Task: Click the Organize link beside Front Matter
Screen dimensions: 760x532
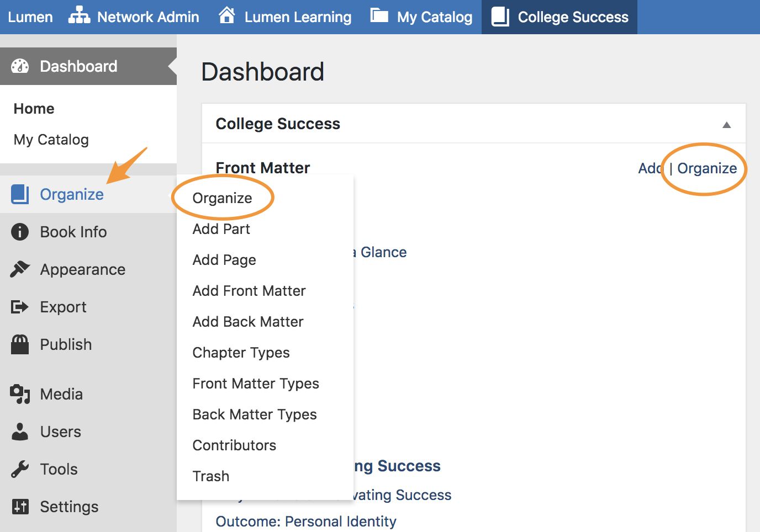Action: point(707,168)
